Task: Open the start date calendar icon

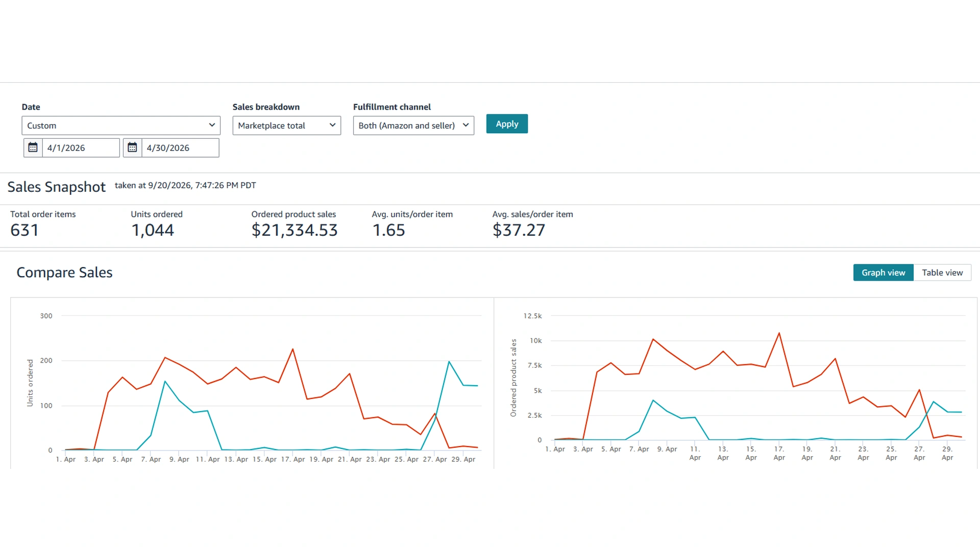Action: (x=33, y=148)
